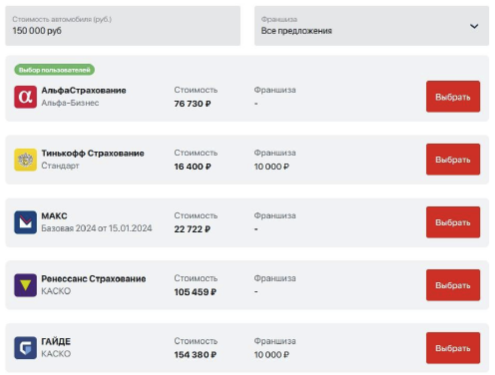The image size is (495, 375).
Task: Edit the car cost field 150 000 руб
Action: coord(123,26)
